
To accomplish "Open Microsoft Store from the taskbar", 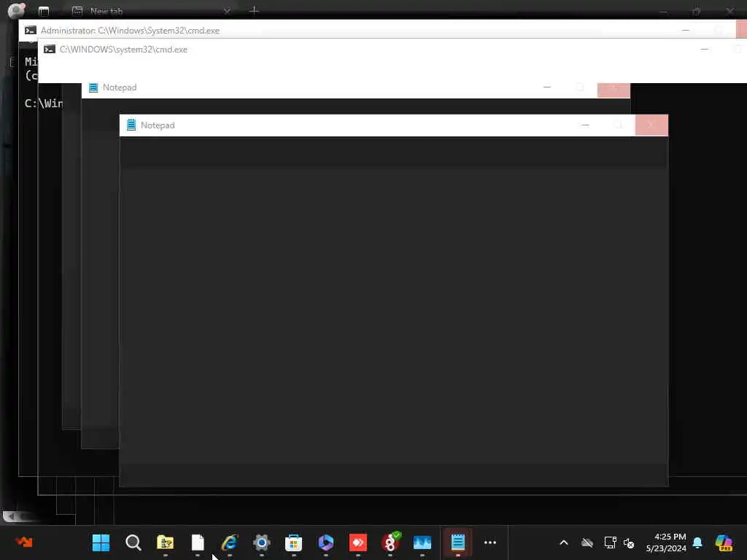I will (x=293, y=542).
